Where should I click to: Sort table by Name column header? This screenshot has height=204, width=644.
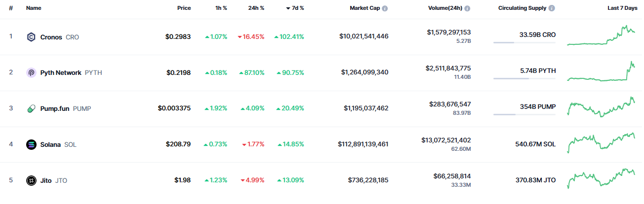pyautogui.click(x=34, y=8)
